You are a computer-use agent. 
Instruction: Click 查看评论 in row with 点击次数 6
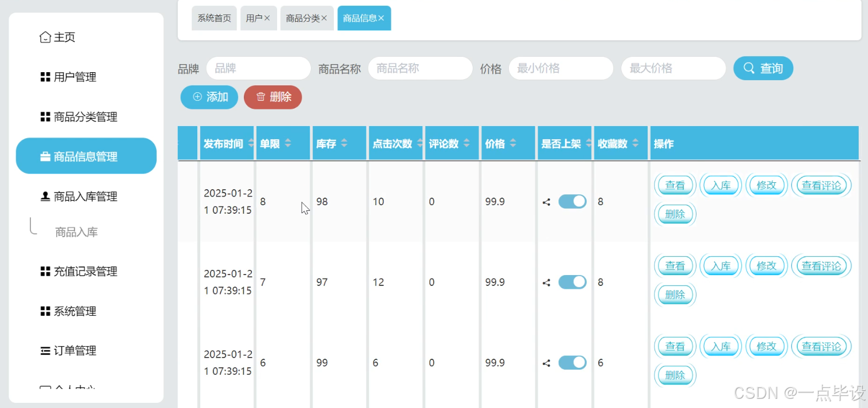[821, 346]
